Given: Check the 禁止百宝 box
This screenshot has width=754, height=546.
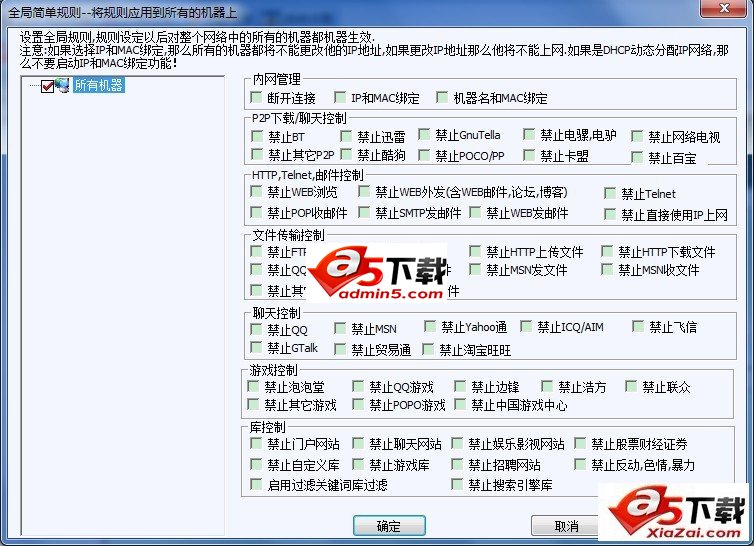Looking at the screenshot, I should [x=637, y=157].
